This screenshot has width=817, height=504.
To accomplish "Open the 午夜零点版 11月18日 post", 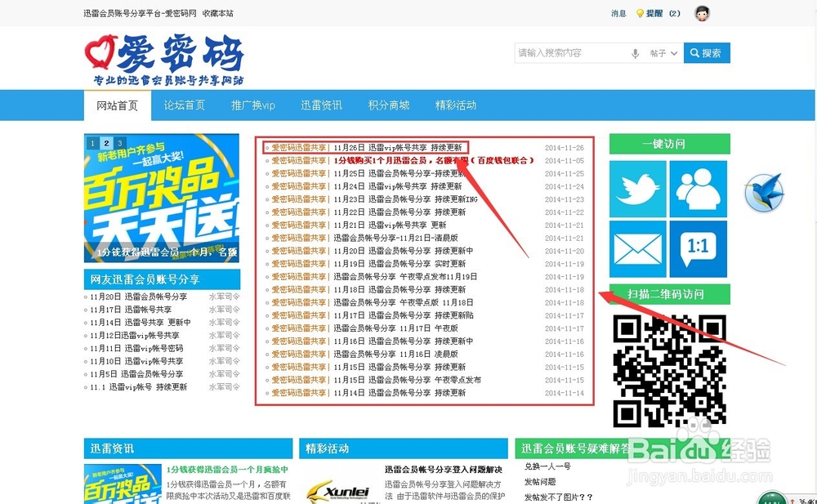I will [404, 302].
